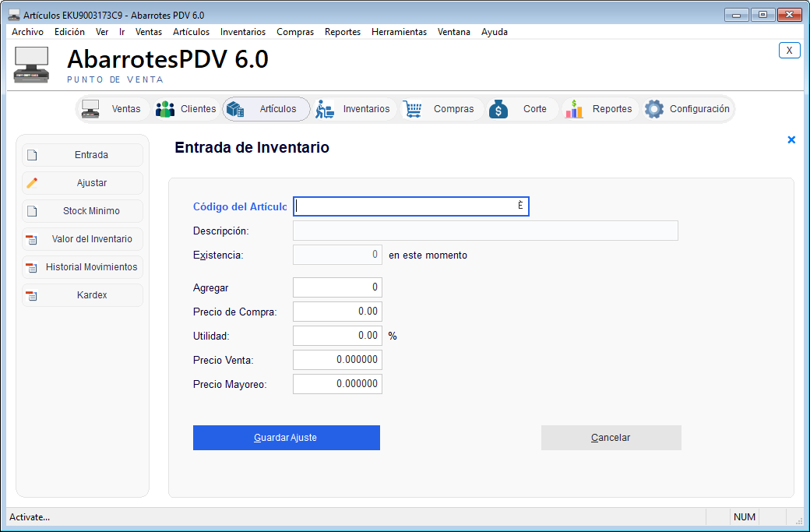Click the Compras shopping cart icon
Image resolution: width=810 pixels, height=532 pixels.
(412, 109)
